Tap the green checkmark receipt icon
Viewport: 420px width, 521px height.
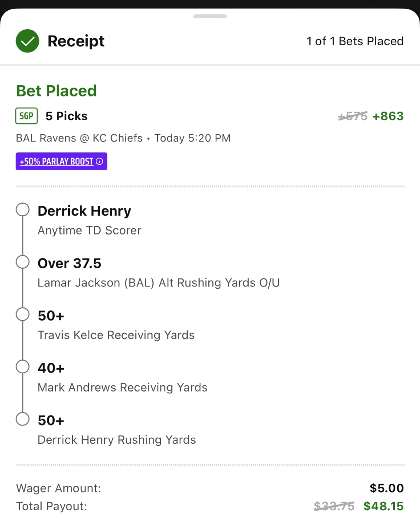[x=28, y=41]
